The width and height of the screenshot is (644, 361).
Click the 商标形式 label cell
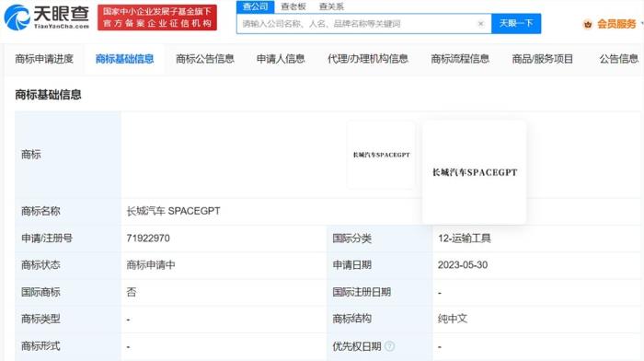(68, 346)
